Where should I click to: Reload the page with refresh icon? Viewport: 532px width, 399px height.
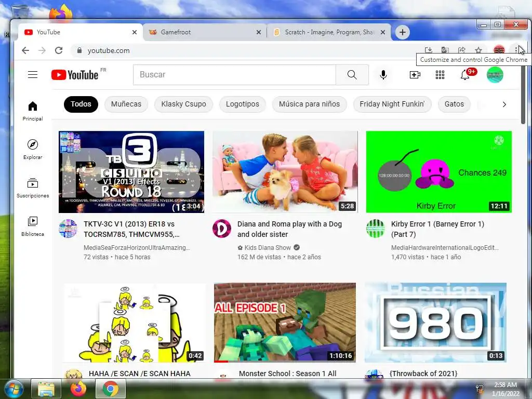pos(59,50)
